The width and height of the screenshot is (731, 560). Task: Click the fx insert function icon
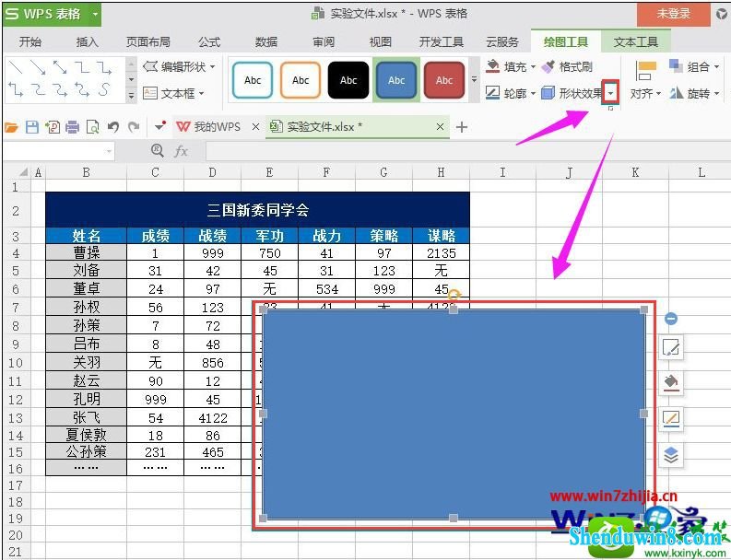click(x=181, y=151)
